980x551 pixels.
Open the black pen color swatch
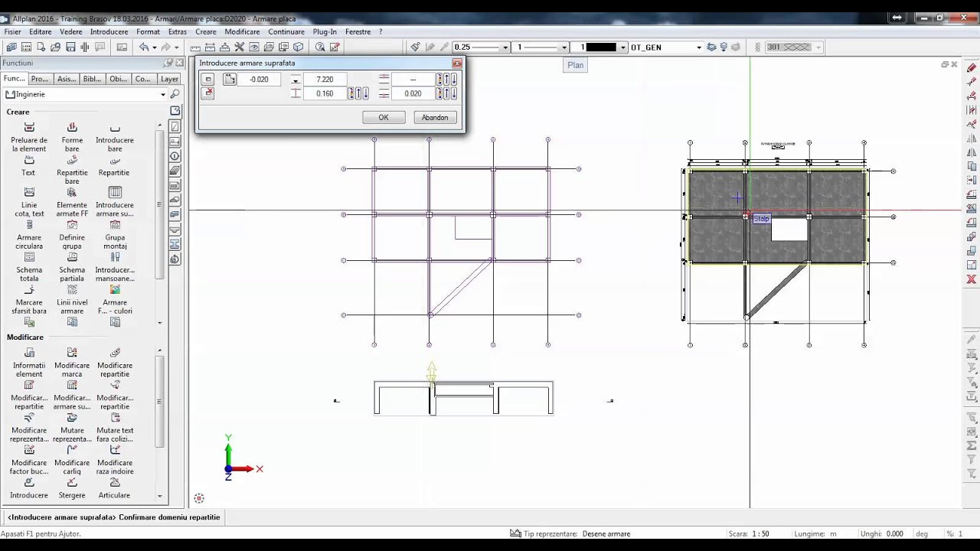[601, 47]
